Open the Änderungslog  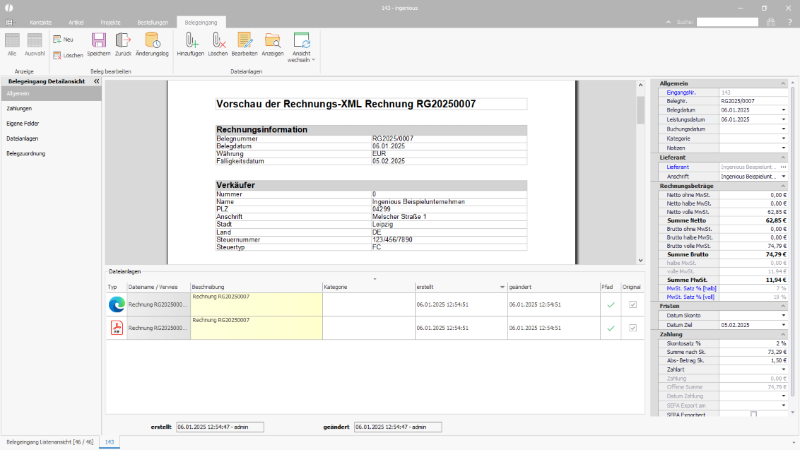pos(152,44)
